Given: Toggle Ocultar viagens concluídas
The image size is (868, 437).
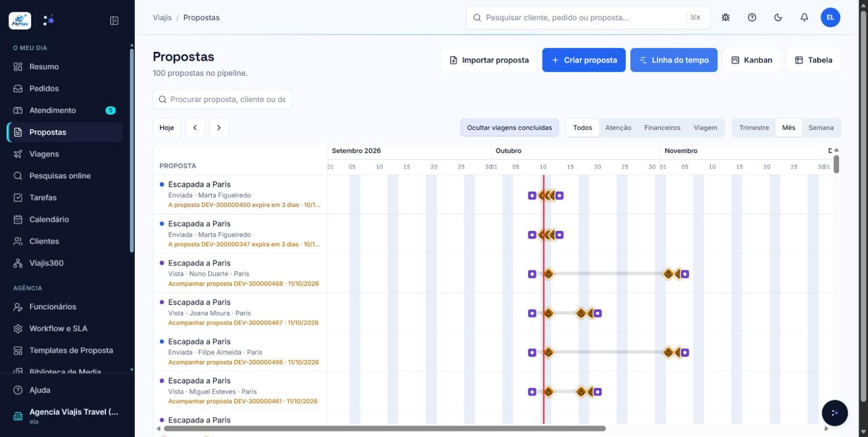Looking at the screenshot, I should (x=509, y=128).
